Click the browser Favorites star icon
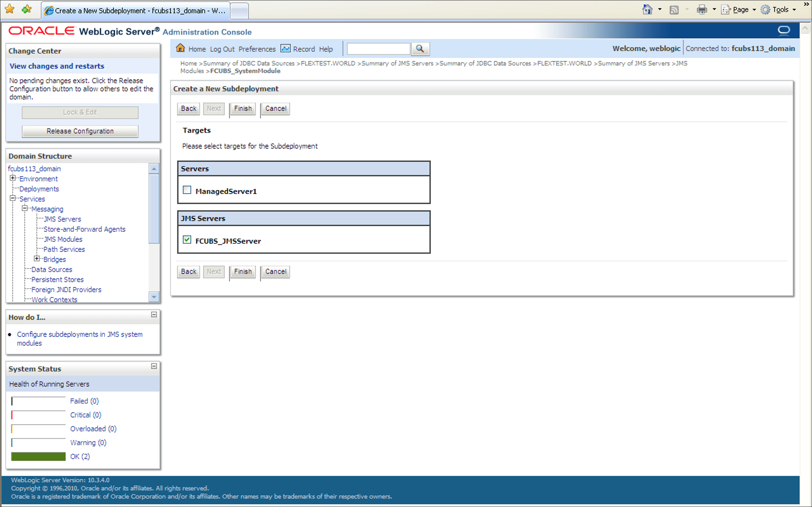The image size is (812, 507). (10, 9)
